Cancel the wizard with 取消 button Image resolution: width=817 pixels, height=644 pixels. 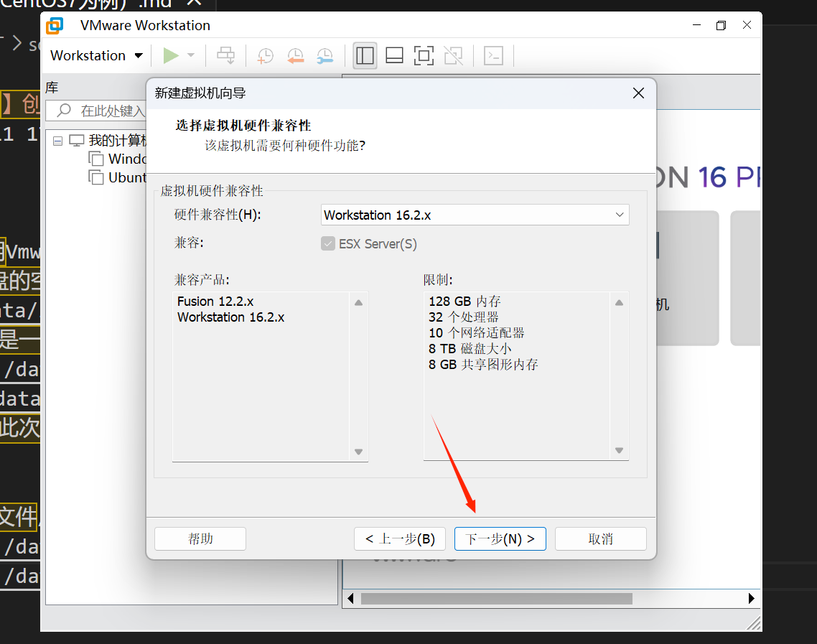tap(601, 538)
